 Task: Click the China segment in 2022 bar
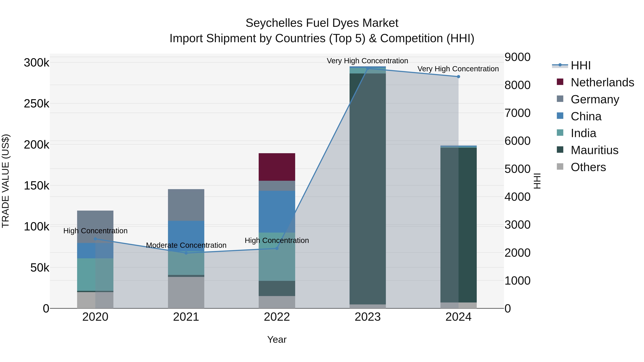277,212
